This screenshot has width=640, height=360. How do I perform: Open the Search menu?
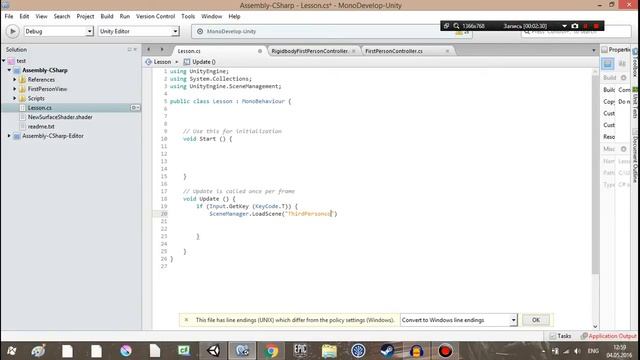click(62, 16)
